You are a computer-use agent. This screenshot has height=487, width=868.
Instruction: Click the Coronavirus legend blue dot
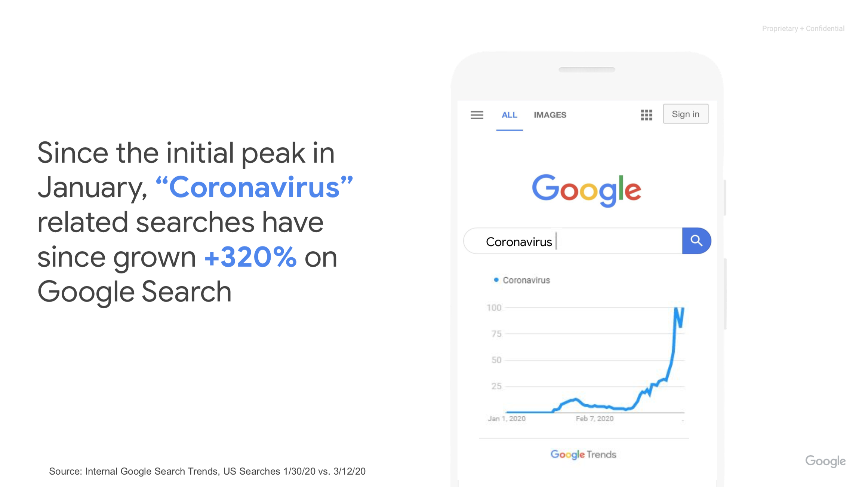(496, 280)
